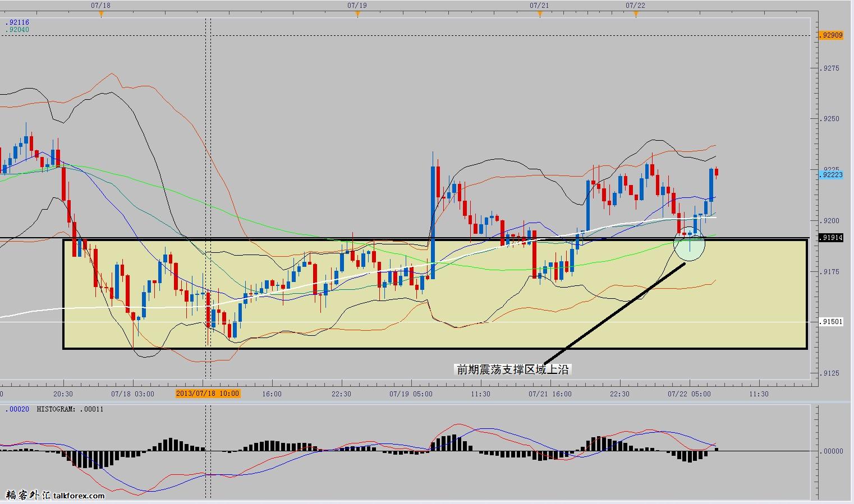Click the 07/19 date marker triangle
Image resolution: width=854 pixels, height=504 pixels.
357,15
